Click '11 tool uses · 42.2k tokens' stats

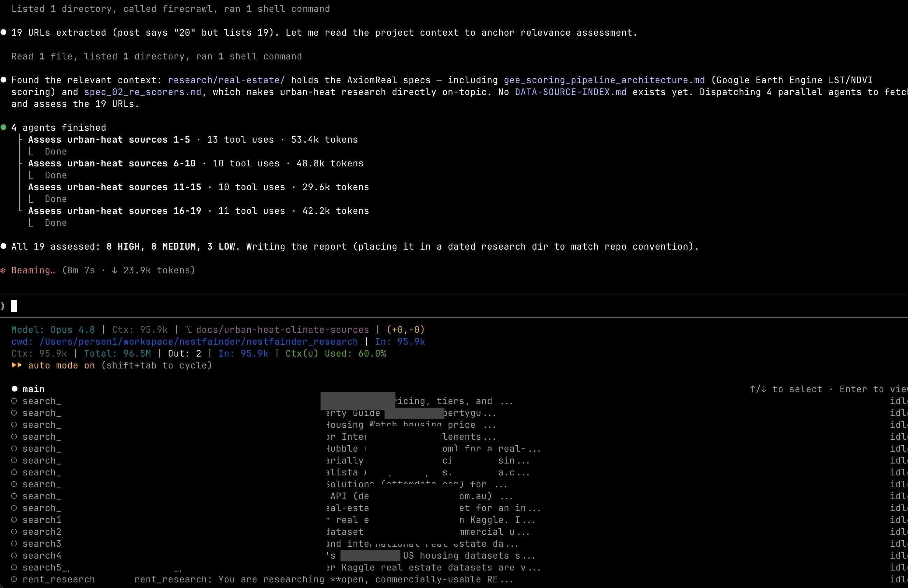[294, 211]
